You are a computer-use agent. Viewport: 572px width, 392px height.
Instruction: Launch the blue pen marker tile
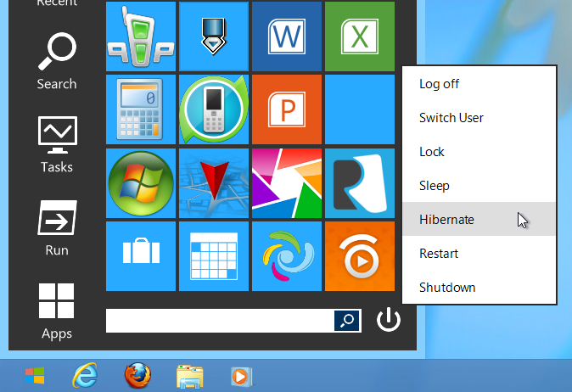[x=214, y=36]
